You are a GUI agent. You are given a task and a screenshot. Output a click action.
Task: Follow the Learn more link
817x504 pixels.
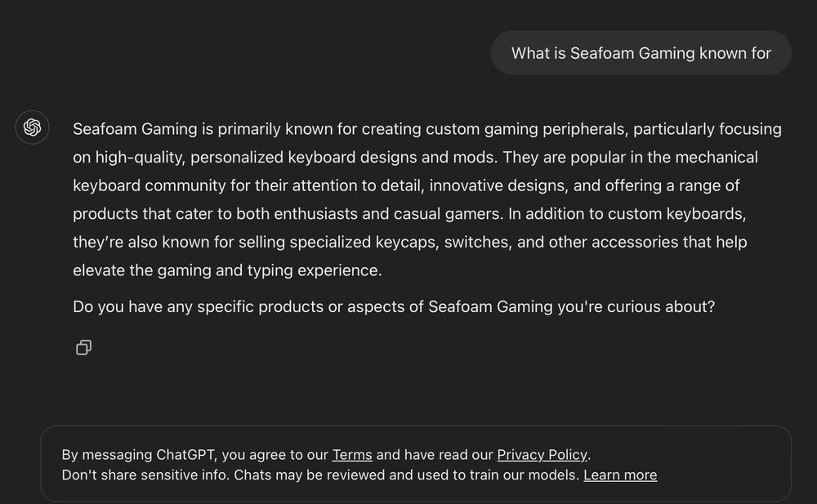[x=620, y=475]
